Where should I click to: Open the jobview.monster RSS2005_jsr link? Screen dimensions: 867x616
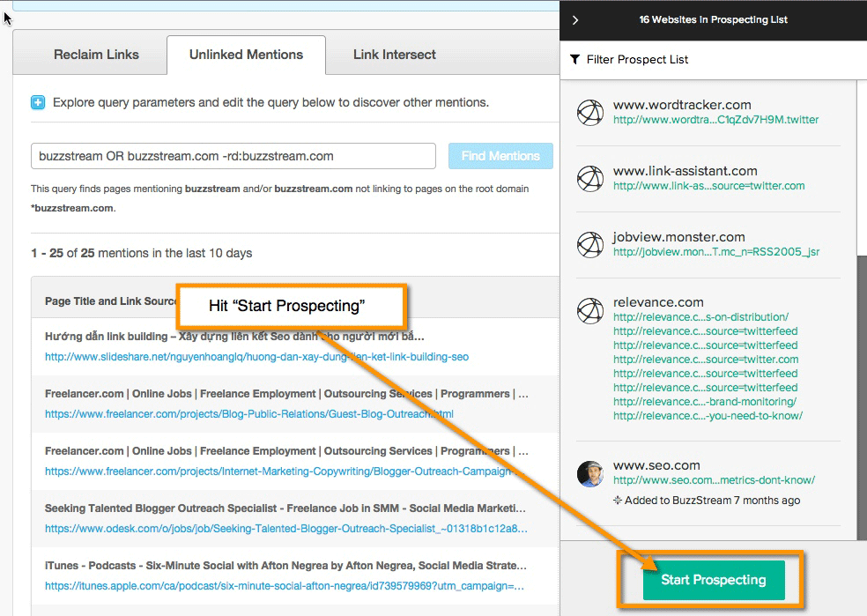pos(716,251)
